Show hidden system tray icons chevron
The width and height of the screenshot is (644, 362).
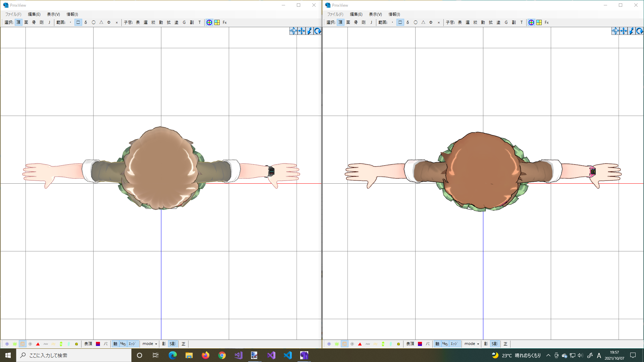(x=548, y=355)
